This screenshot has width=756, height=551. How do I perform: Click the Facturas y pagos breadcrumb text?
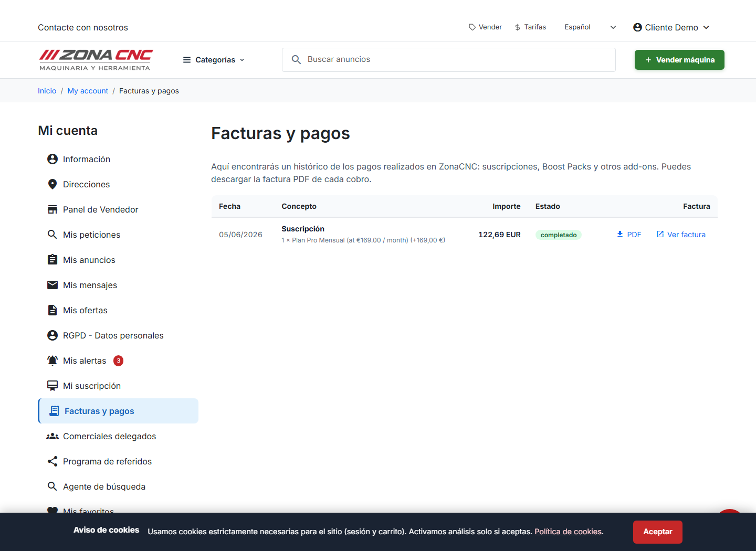149,91
